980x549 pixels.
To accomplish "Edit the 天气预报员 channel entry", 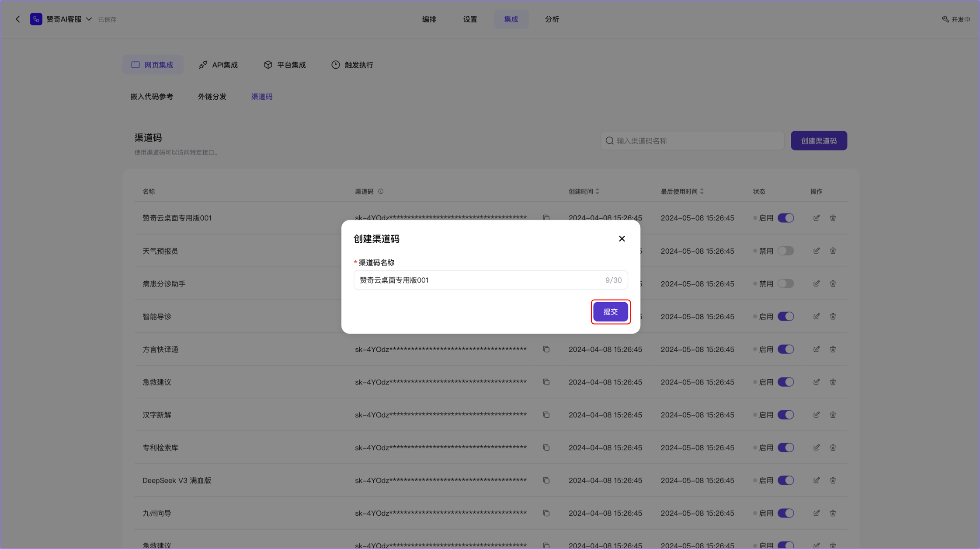I will point(816,251).
